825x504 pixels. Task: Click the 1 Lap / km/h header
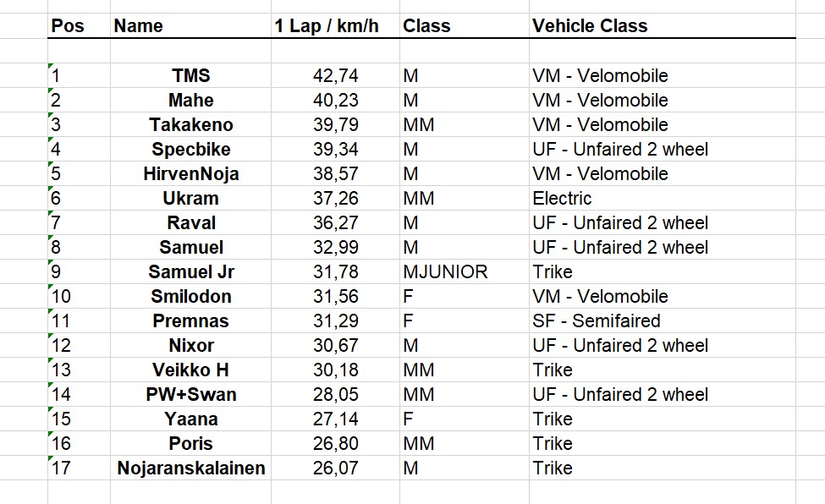tap(335, 25)
